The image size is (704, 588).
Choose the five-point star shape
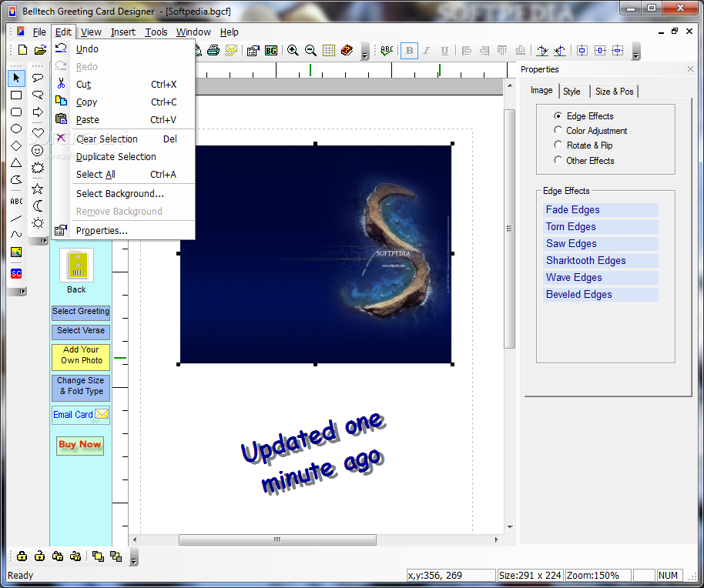[x=38, y=189]
